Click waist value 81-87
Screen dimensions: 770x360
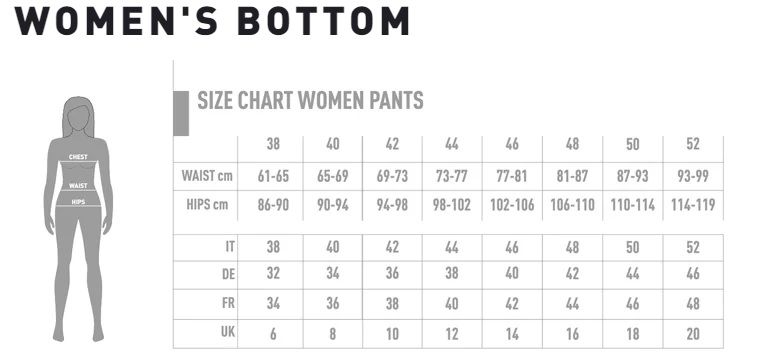click(x=572, y=176)
